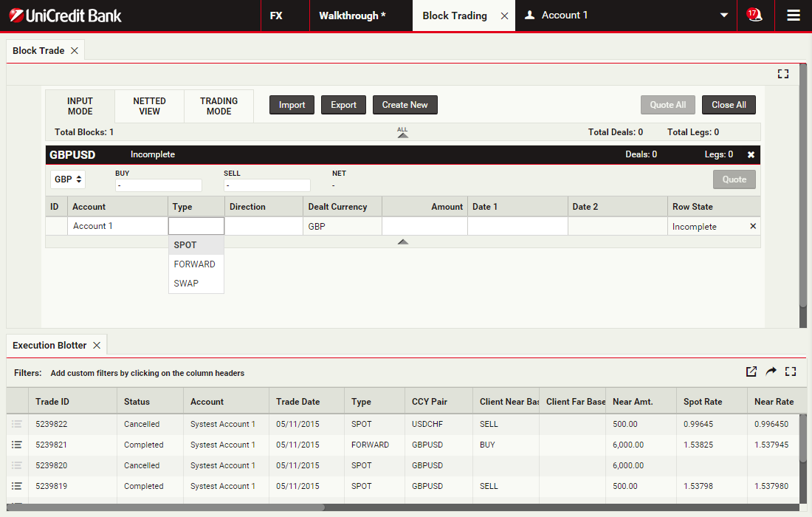Viewport: 812px width, 517px height.
Task: Close the Block Trading tab
Action: [x=504, y=16]
